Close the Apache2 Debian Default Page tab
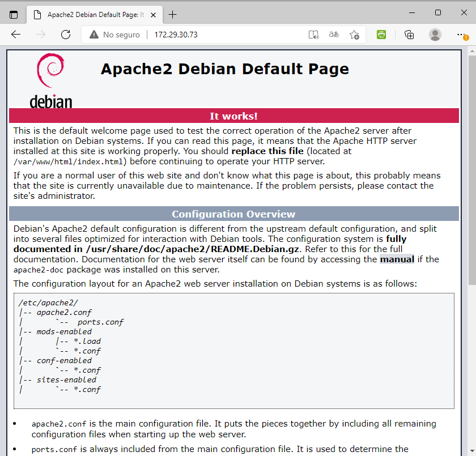 point(154,15)
